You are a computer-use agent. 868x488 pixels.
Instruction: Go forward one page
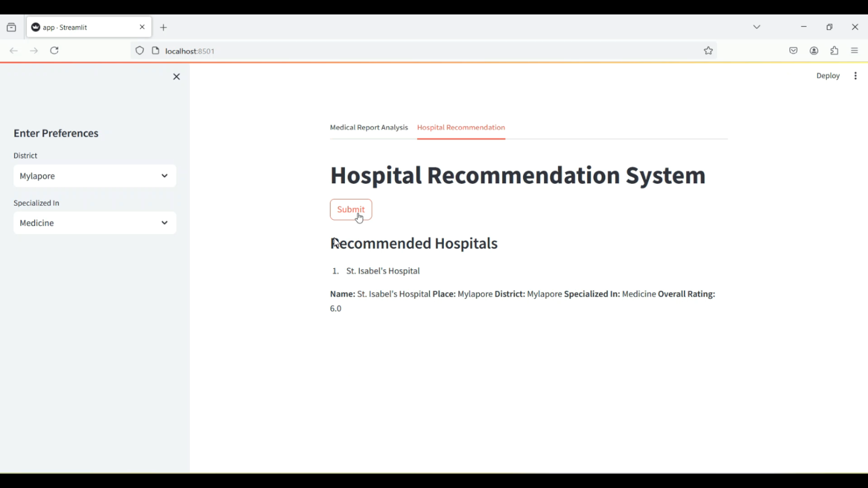pos(34,51)
